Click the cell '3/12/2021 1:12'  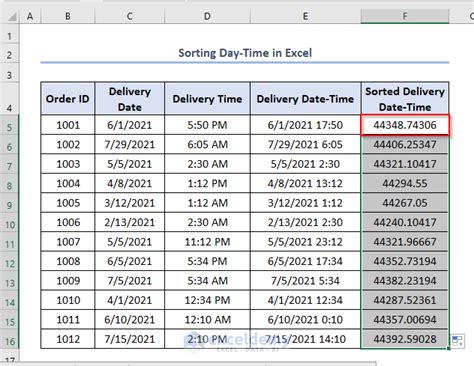(x=305, y=203)
